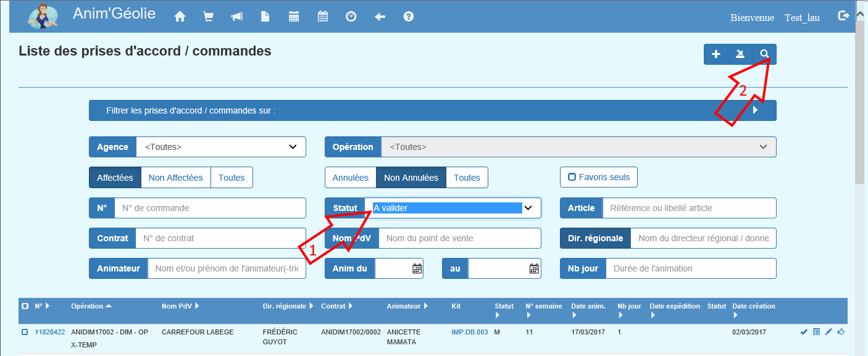The height and width of the screenshot is (356, 868).
Task: Go to the Home page icon
Action: 180,17
